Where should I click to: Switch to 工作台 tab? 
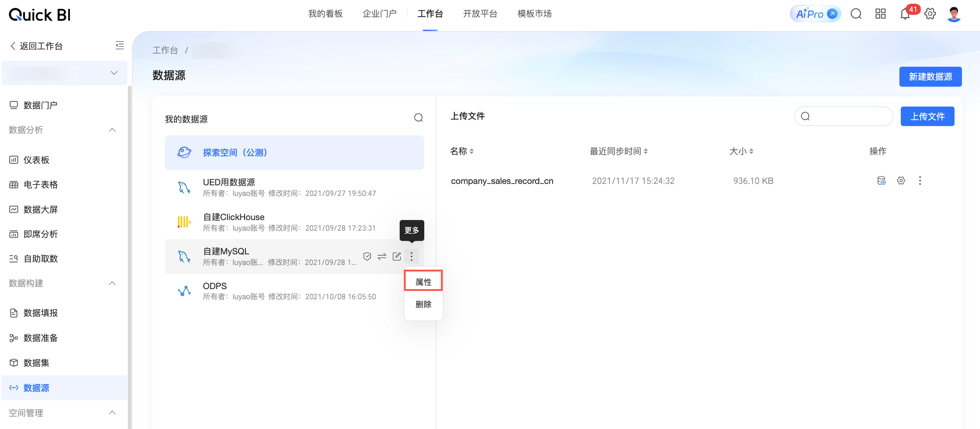point(430,14)
